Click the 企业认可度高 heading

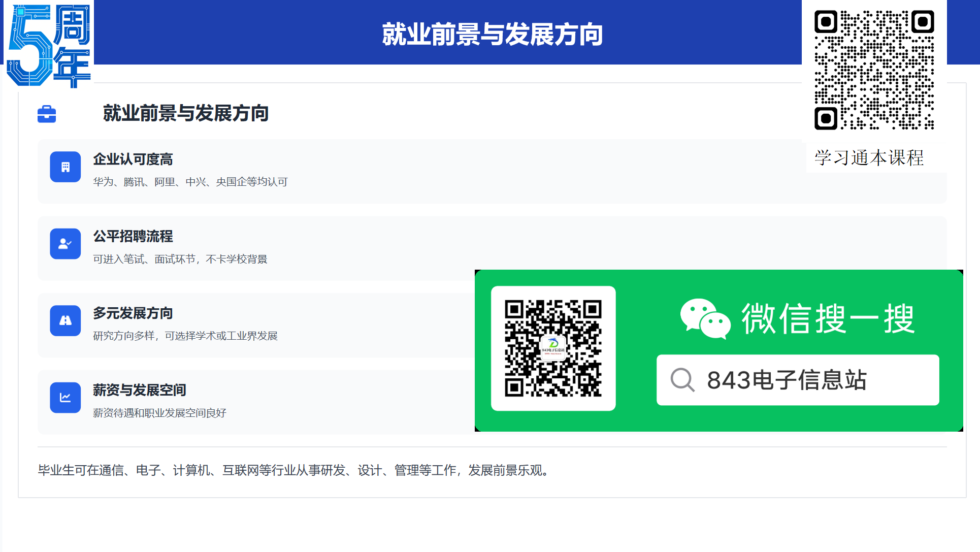click(133, 159)
